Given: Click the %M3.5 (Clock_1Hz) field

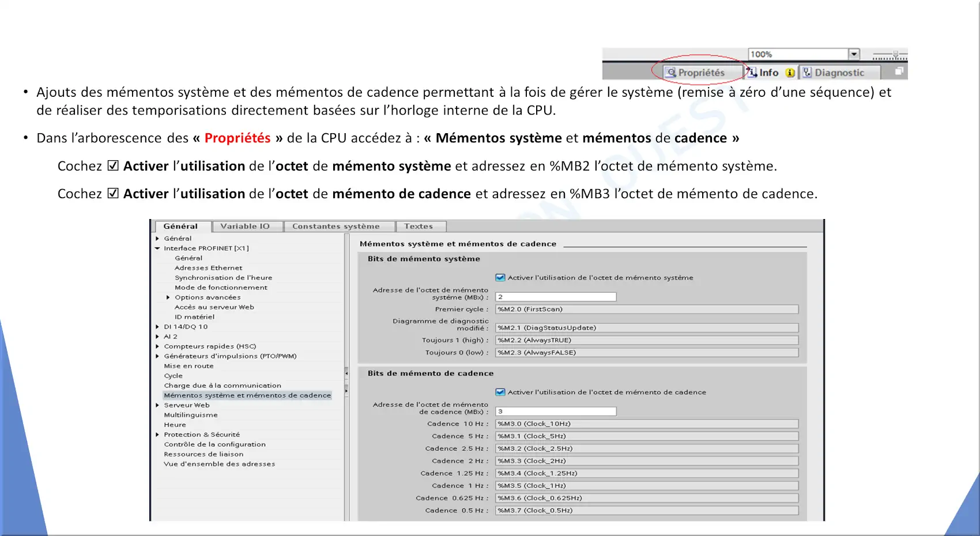Looking at the screenshot, I should pyautogui.click(x=647, y=486).
